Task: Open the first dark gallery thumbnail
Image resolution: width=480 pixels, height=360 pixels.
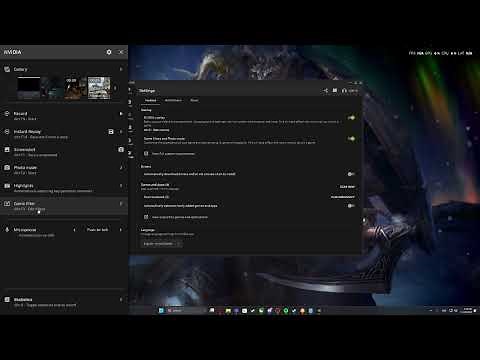Action: click(x=29, y=88)
